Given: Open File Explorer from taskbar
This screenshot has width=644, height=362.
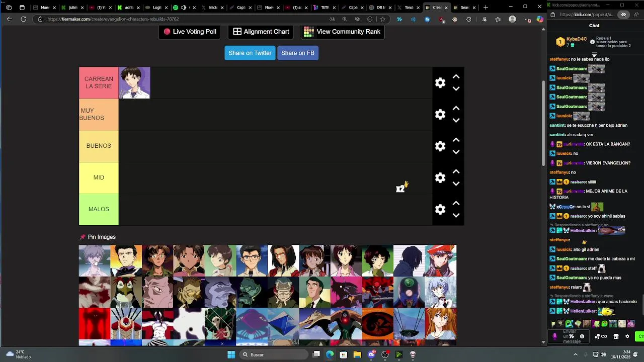Looking at the screenshot, I should click(357, 354).
